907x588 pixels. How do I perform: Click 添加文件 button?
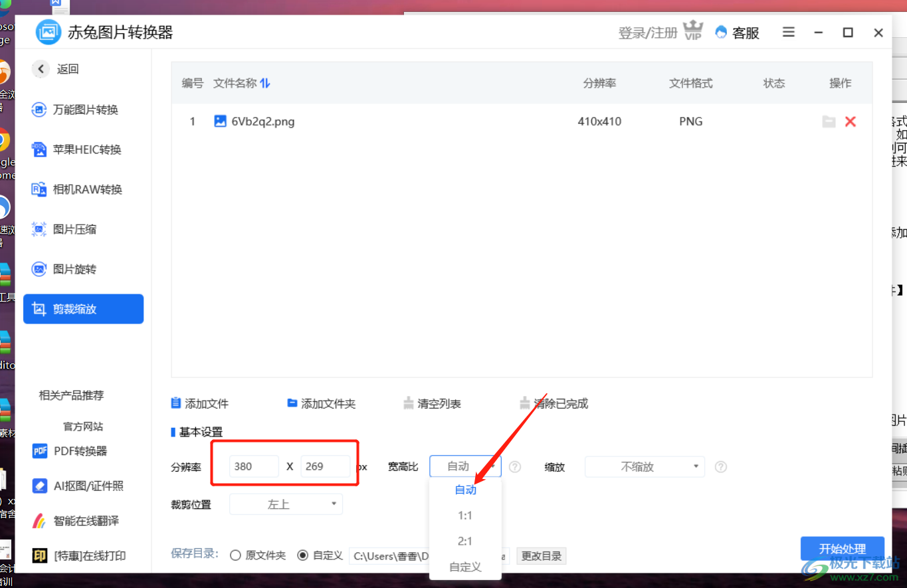point(200,403)
